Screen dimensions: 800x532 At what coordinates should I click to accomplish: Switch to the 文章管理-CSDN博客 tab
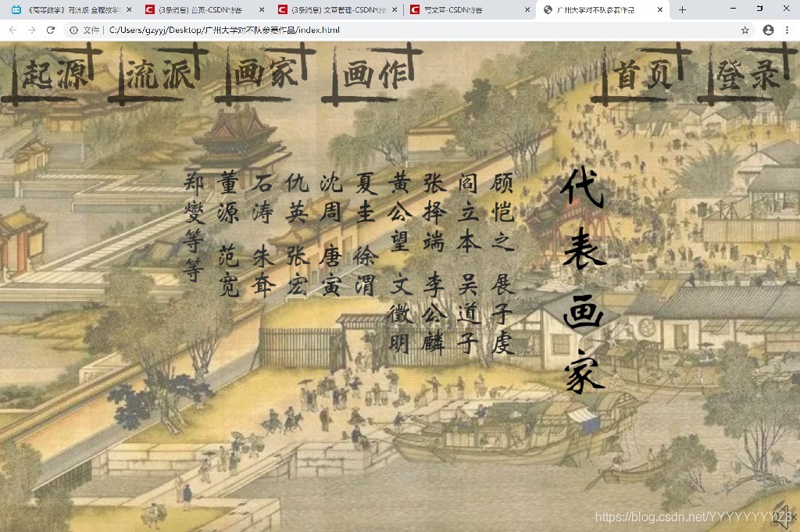point(337,9)
